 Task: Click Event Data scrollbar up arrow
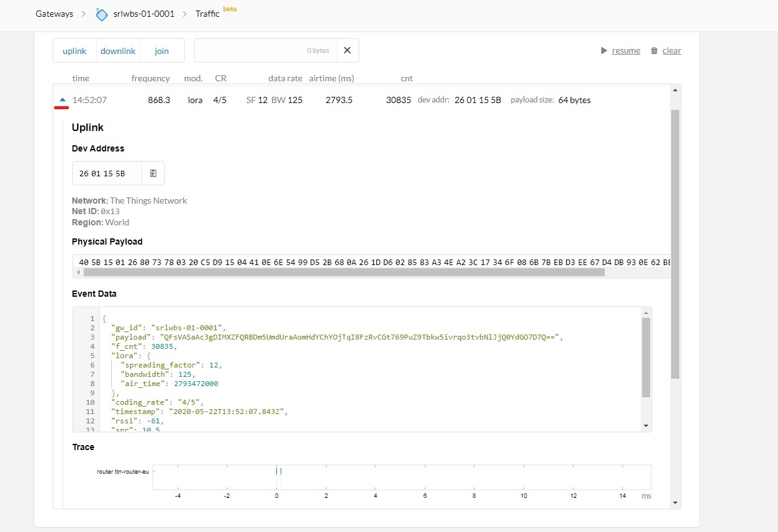(646, 313)
